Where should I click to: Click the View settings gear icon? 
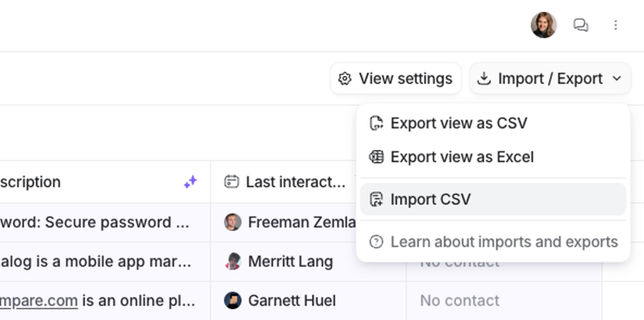pyautogui.click(x=345, y=79)
